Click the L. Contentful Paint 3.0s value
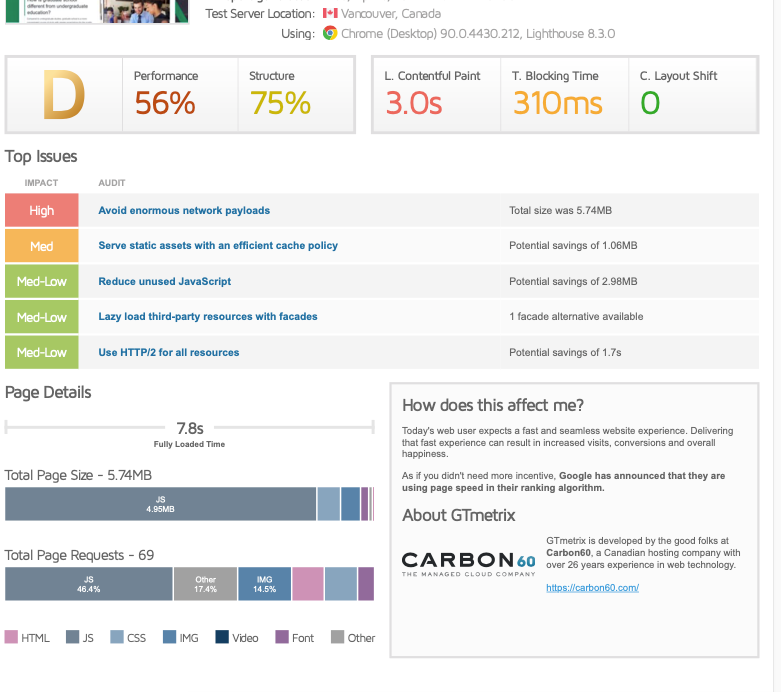This screenshot has height=692, width=781. pos(413,103)
